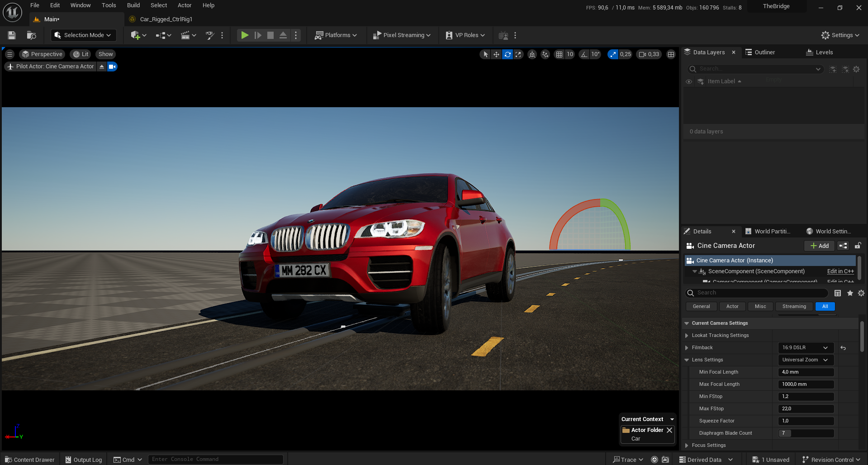Click the Skip frame advance button
The height and width of the screenshot is (465, 868).
tap(258, 35)
